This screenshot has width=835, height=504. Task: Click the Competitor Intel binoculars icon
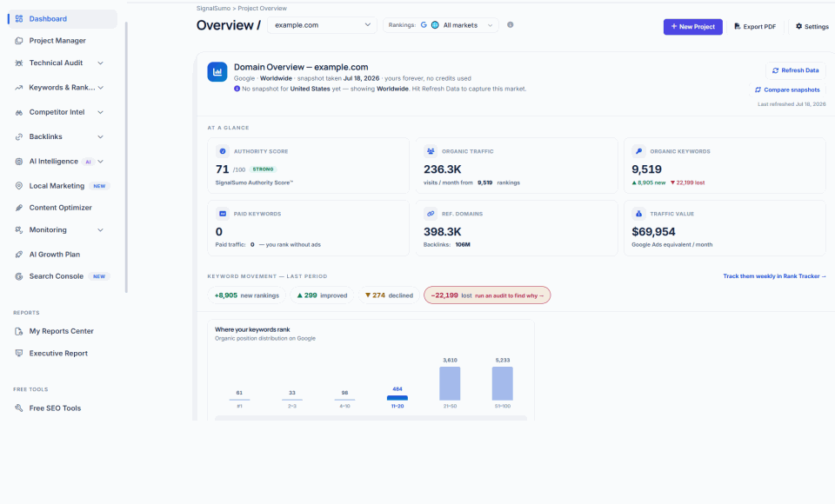19,112
